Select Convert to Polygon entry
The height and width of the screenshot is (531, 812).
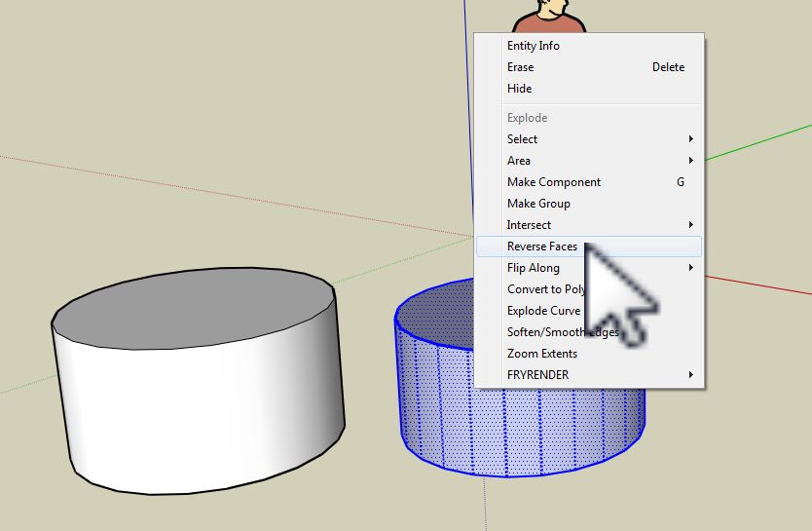[546, 289]
